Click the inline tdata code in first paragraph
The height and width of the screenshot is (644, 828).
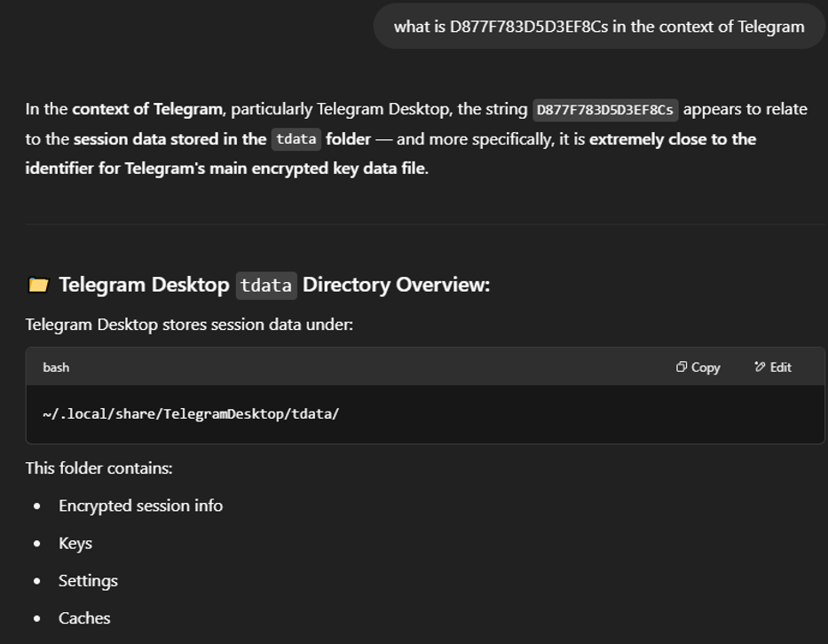tap(296, 139)
